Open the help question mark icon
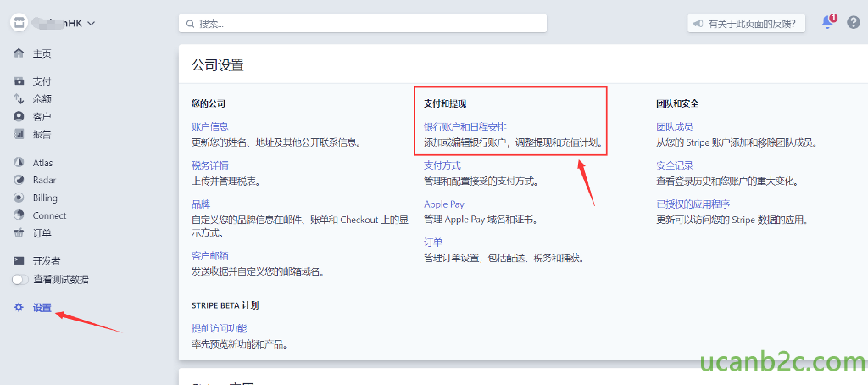Screen dimensions: 868x385 coord(854,23)
